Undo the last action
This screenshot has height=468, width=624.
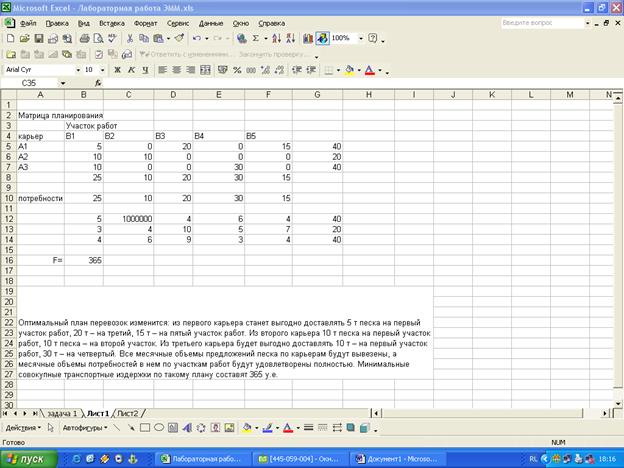(x=197, y=38)
